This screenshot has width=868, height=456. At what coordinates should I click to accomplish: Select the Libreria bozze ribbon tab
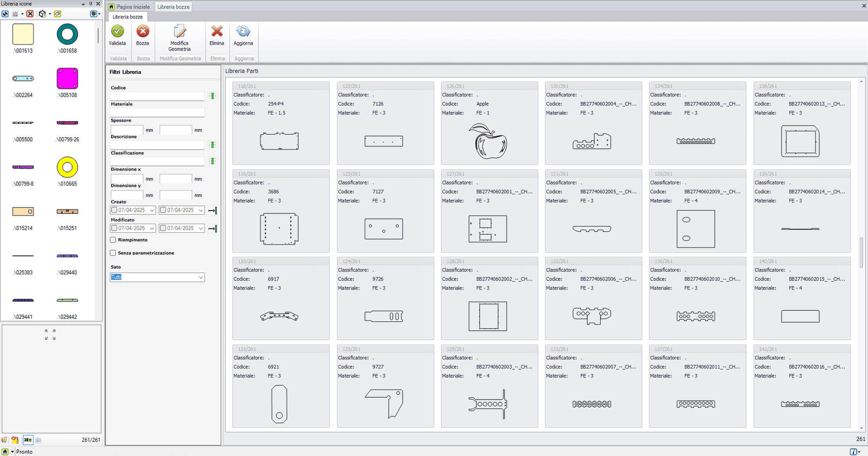127,17
